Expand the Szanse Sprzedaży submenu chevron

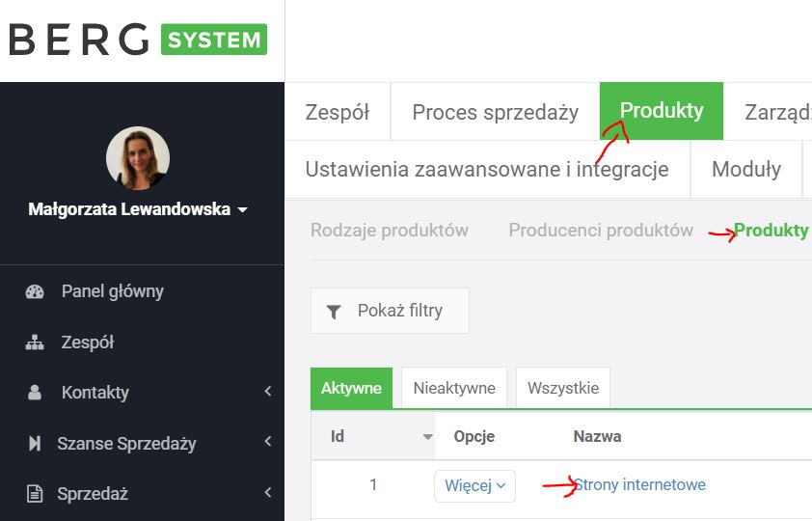pyautogui.click(x=267, y=443)
